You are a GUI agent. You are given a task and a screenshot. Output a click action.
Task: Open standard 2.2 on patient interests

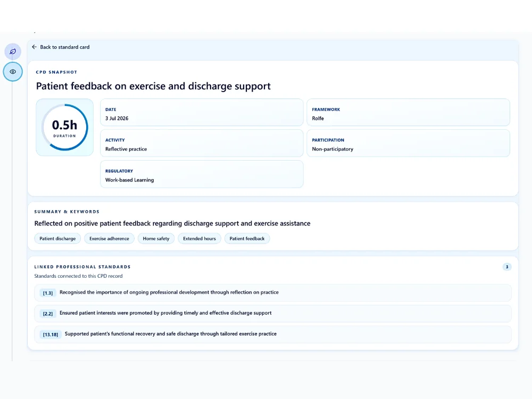273,313
